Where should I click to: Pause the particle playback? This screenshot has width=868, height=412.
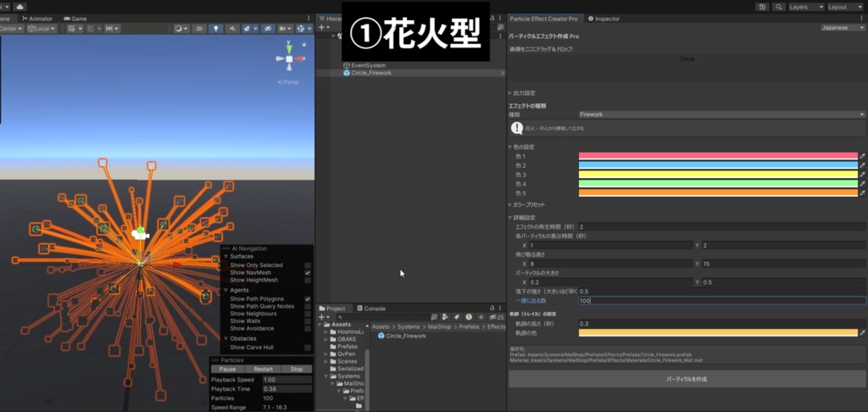[x=227, y=370]
